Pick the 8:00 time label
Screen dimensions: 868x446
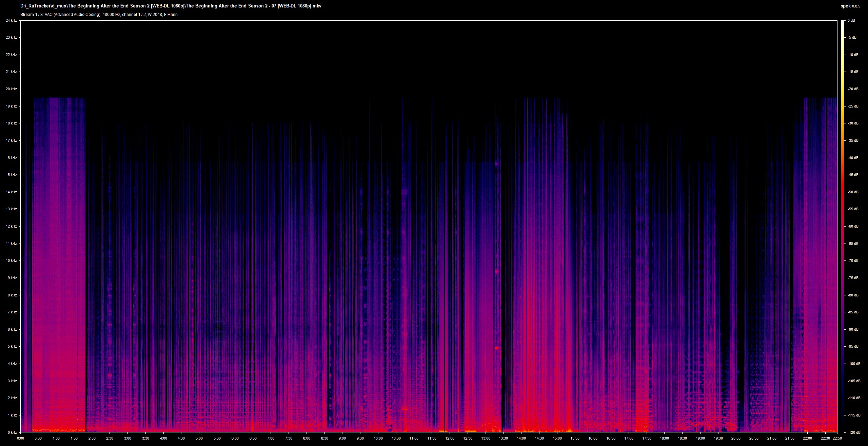tap(307, 438)
